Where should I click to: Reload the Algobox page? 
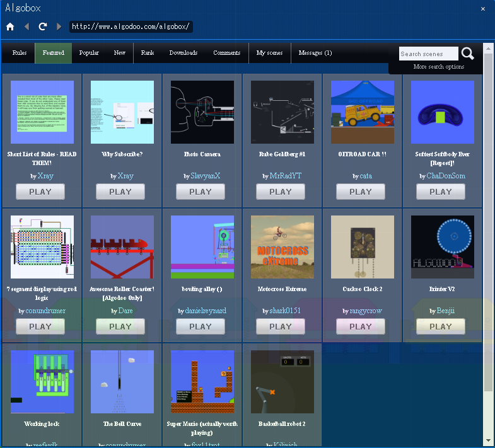pos(43,26)
